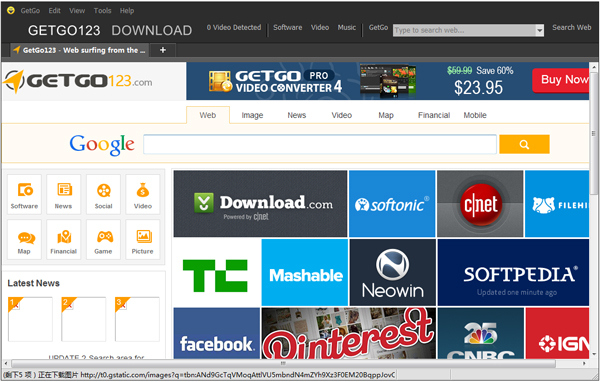Open the Facebook tile
600x382 pixels.
pos(217,333)
